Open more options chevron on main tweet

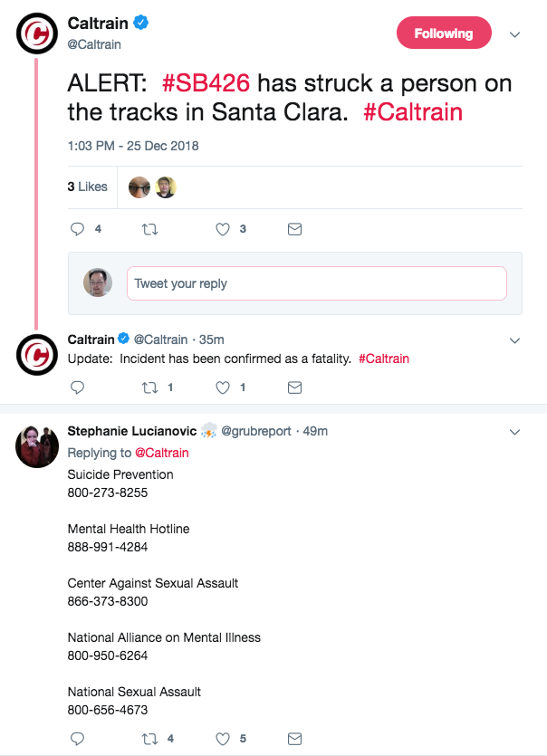pos(515,34)
